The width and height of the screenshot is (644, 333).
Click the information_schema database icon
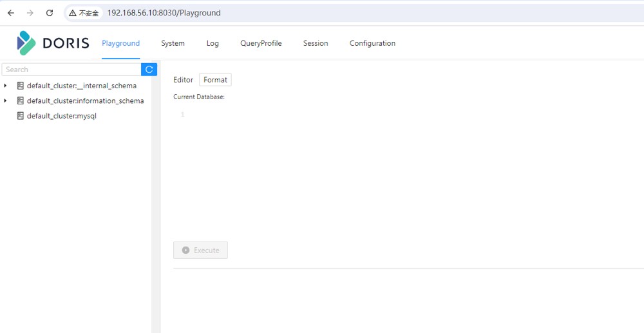(x=20, y=100)
